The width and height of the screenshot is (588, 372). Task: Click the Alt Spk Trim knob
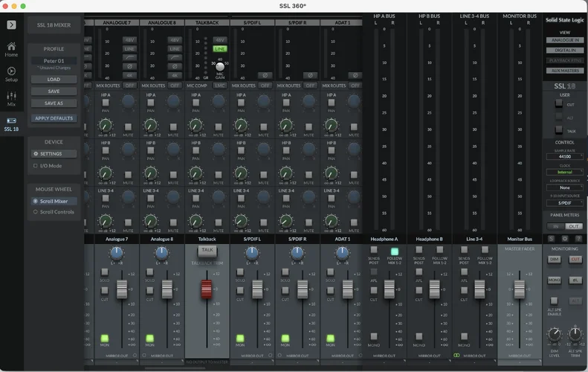click(575, 334)
